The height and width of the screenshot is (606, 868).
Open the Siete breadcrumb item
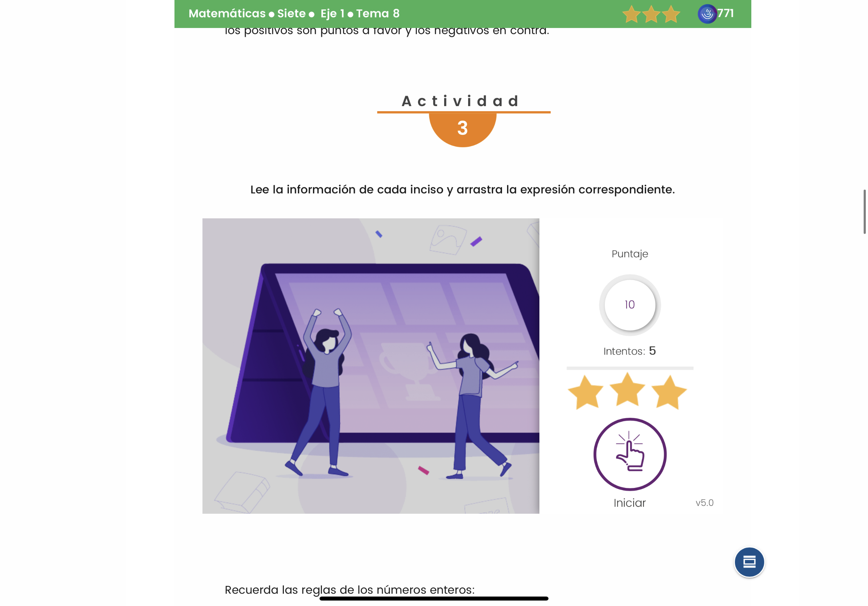tap(292, 13)
